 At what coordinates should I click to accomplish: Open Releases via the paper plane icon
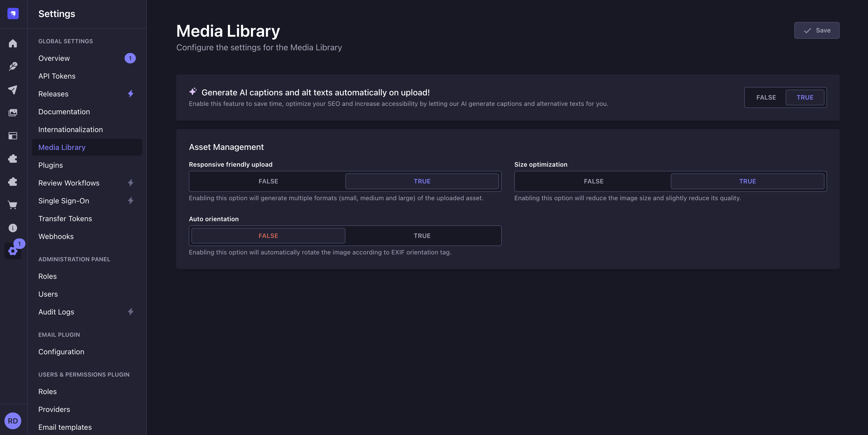click(13, 90)
